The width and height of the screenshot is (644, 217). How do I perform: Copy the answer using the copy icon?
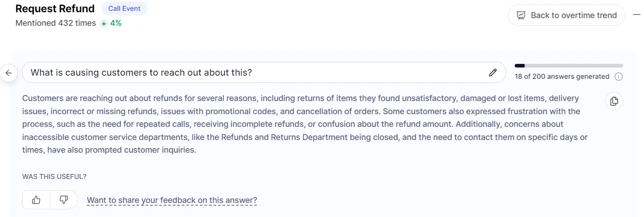pyautogui.click(x=614, y=101)
